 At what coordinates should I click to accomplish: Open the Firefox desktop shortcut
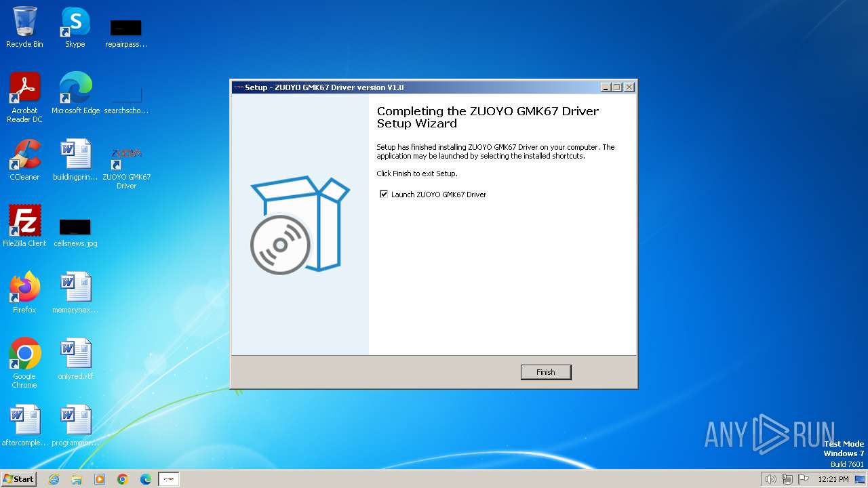[24, 293]
